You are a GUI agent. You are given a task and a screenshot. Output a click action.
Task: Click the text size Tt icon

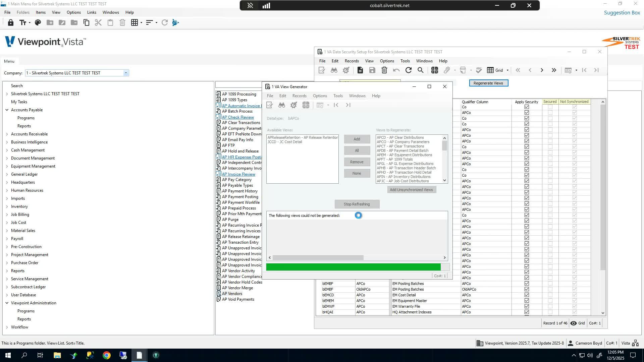(x=23, y=22)
